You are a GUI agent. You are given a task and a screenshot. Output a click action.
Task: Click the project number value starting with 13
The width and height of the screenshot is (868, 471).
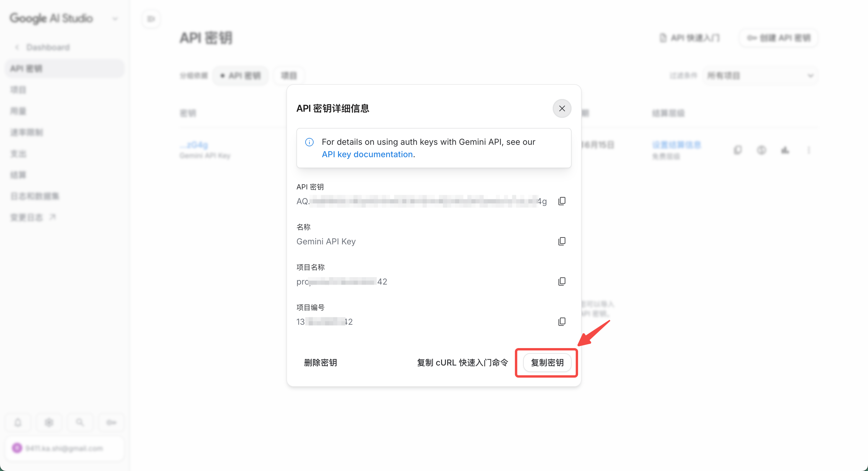point(324,322)
